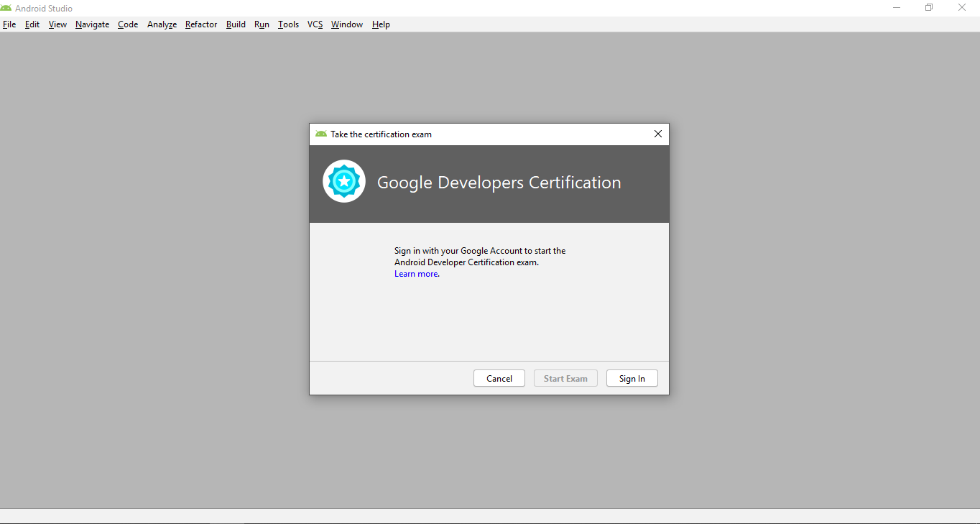Open the Help menu
980x524 pixels.
tap(381, 24)
